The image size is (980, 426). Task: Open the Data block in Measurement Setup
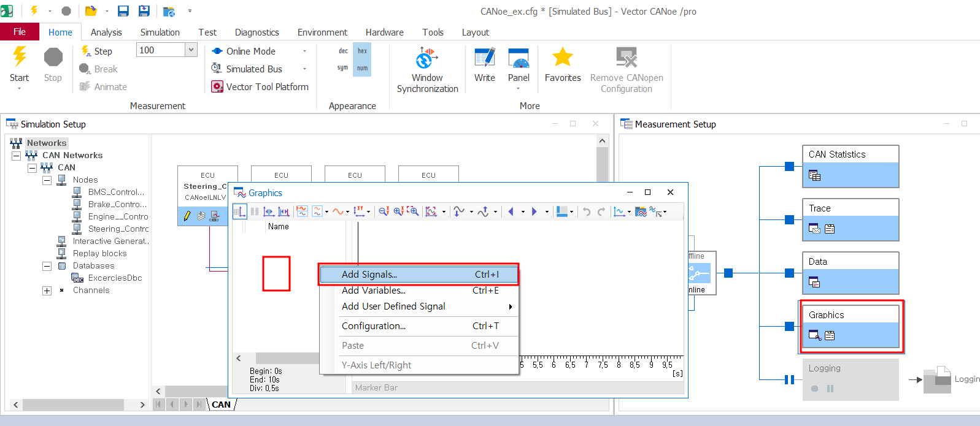pyautogui.click(x=851, y=273)
